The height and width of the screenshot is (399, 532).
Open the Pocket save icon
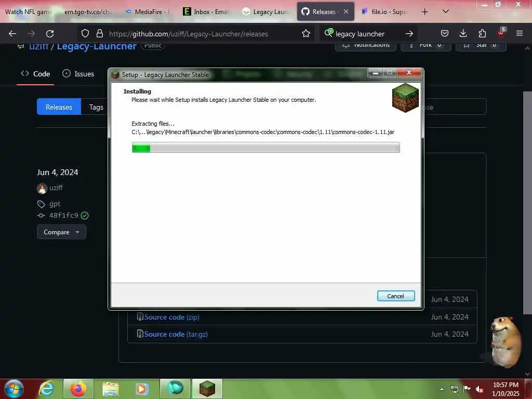coord(445,33)
